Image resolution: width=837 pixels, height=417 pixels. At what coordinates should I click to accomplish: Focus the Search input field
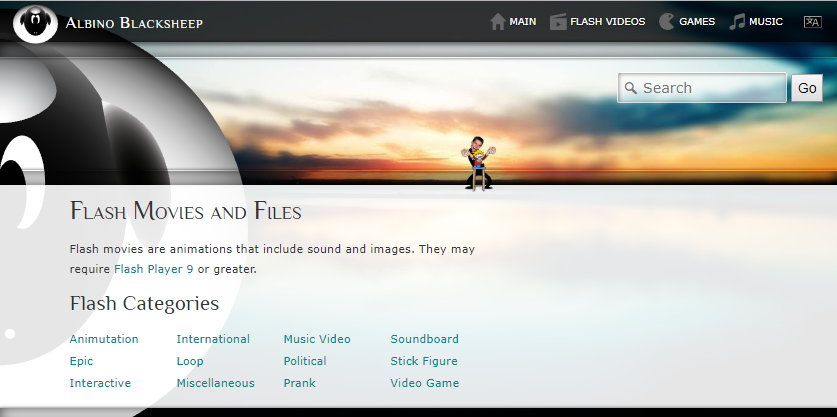pos(711,88)
